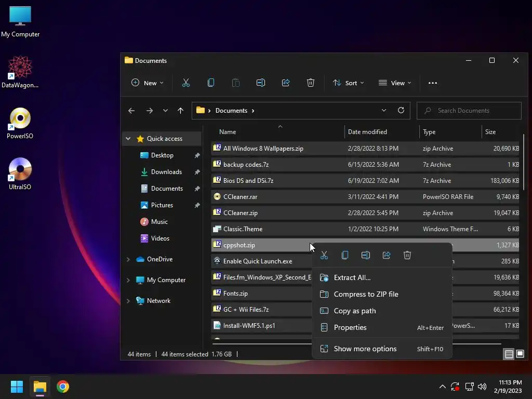
Task: Choose Compress to ZIP file
Action: point(382,294)
